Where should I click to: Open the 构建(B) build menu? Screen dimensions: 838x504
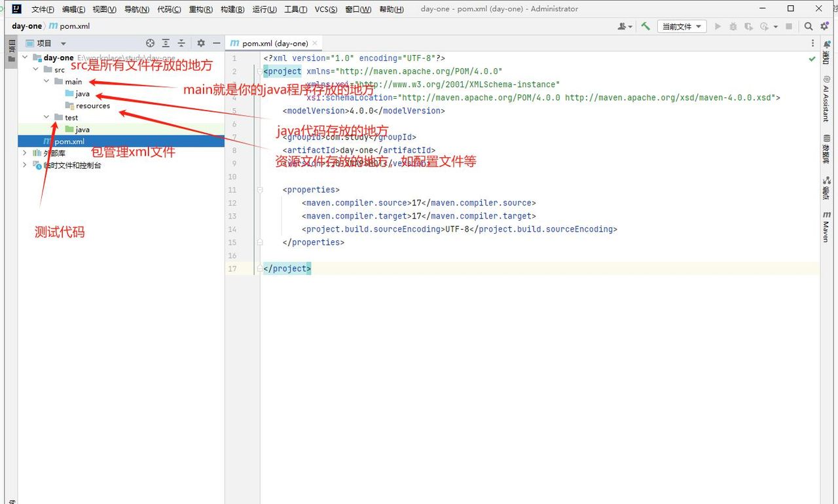click(x=232, y=9)
